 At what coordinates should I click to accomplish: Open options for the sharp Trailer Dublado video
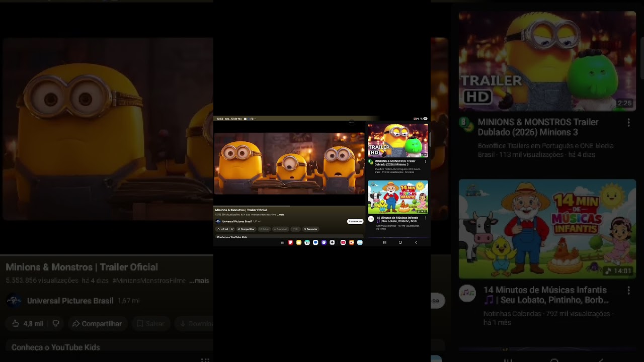point(426,161)
